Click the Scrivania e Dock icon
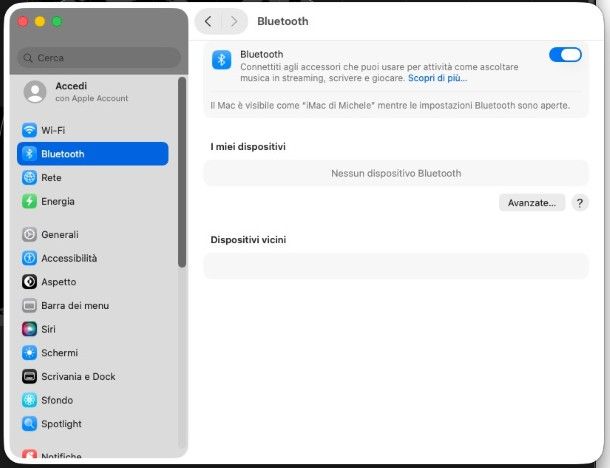Viewport: 610px width, 468px height. click(x=29, y=377)
